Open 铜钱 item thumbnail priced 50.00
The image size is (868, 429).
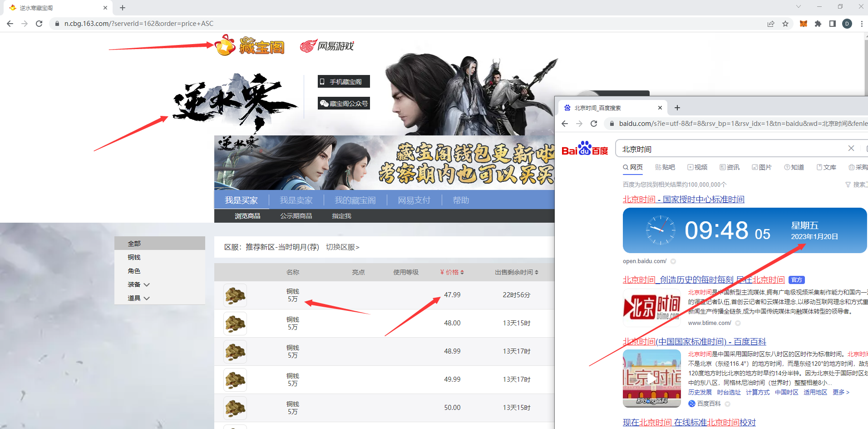point(235,408)
